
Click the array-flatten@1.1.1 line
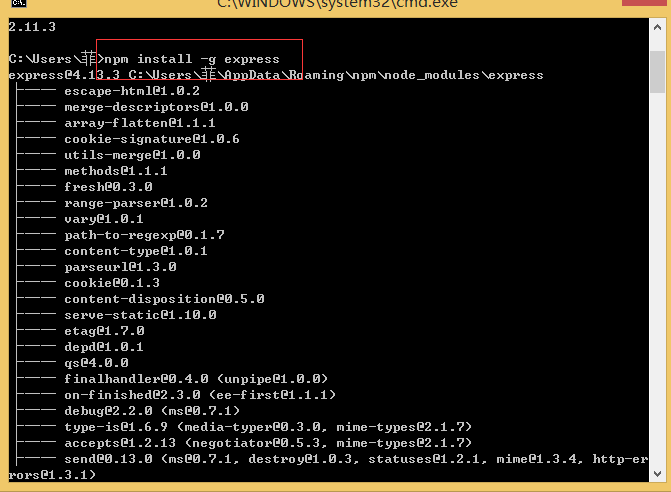tap(140, 123)
